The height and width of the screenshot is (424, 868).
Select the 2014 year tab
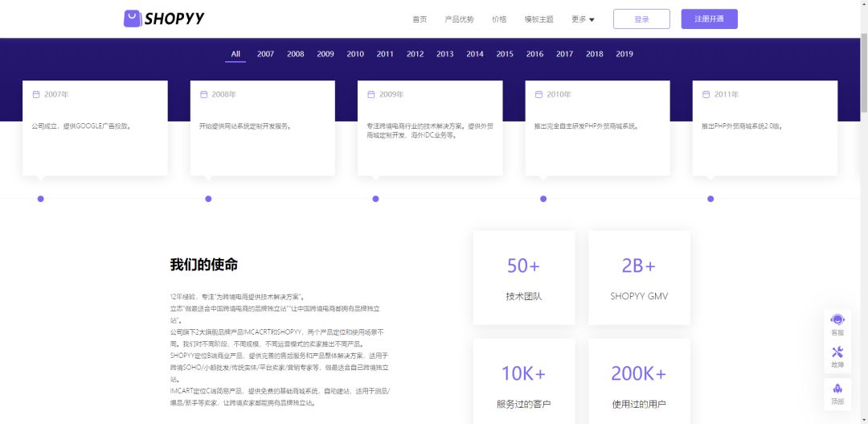(475, 54)
